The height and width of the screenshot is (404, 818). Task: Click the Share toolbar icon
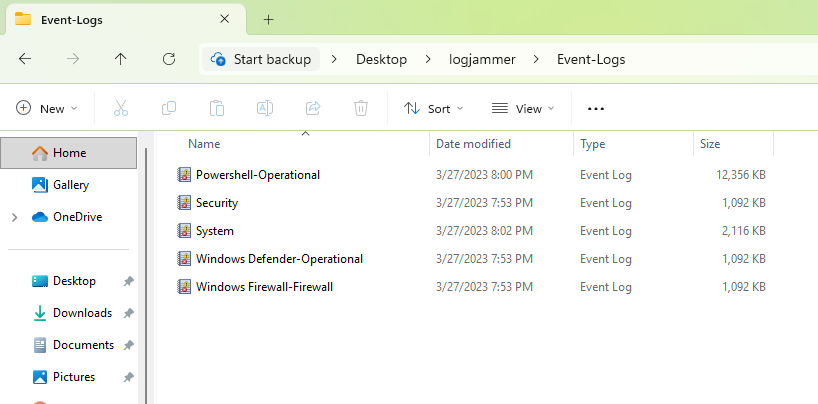(313, 109)
